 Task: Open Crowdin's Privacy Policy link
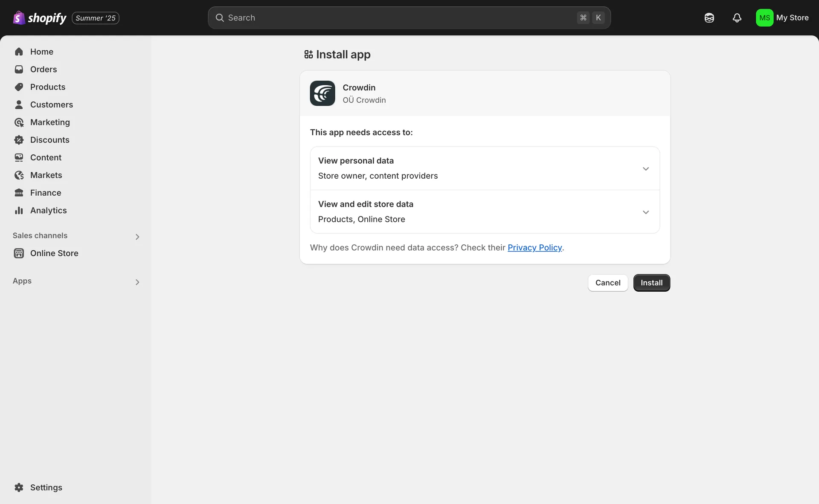click(x=534, y=248)
